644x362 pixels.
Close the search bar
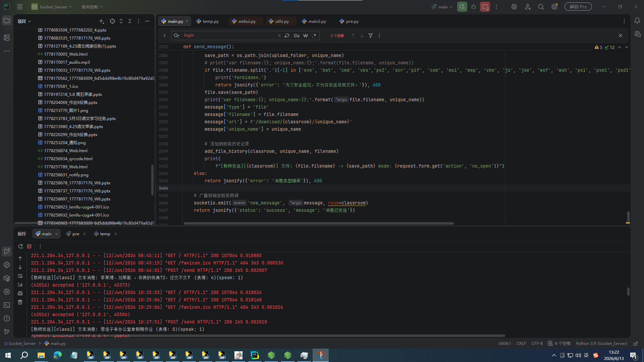coord(621,36)
